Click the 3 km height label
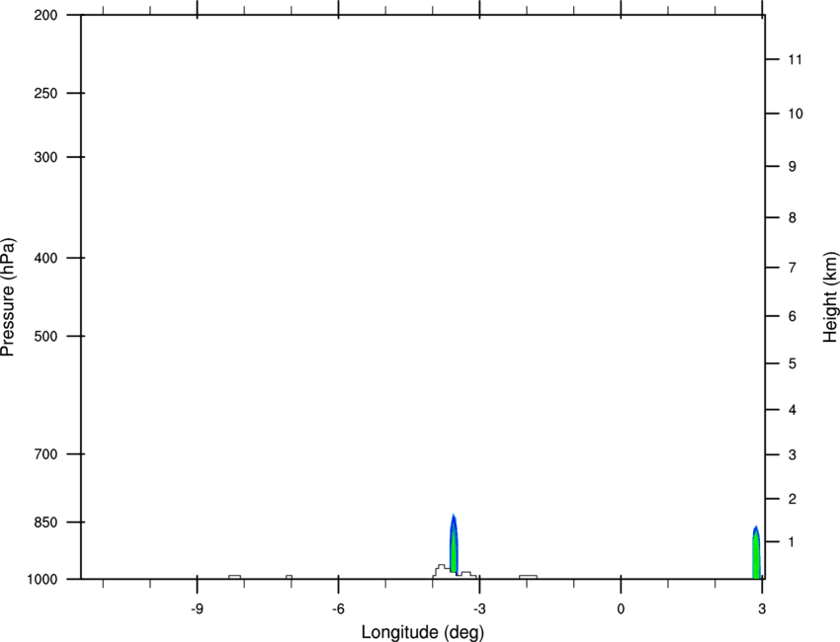 click(x=793, y=454)
